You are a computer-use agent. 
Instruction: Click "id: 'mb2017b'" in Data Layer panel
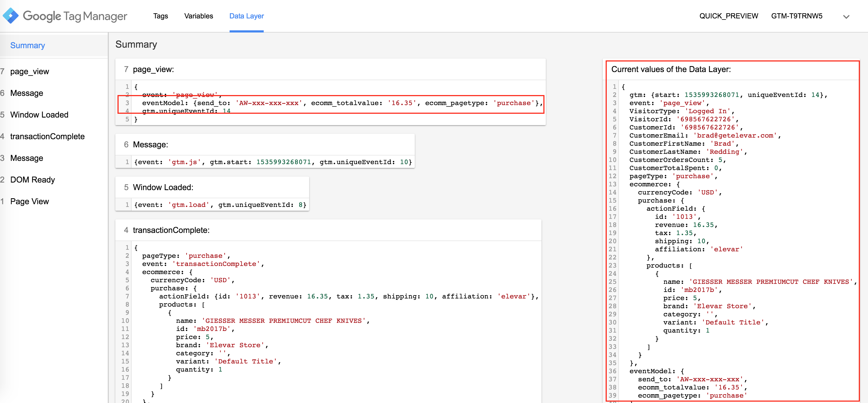pos(693,290)
